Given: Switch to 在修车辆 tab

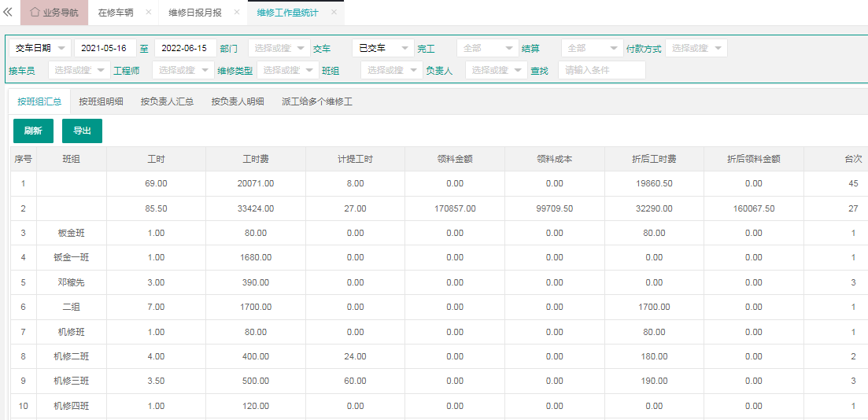Looking at the screenshot, I should coord(116,13).
